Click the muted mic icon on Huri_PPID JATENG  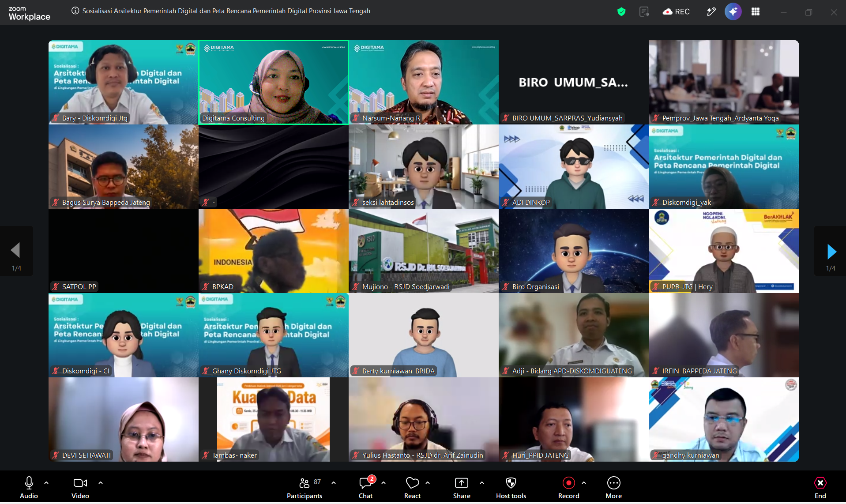tap(506, 455)
